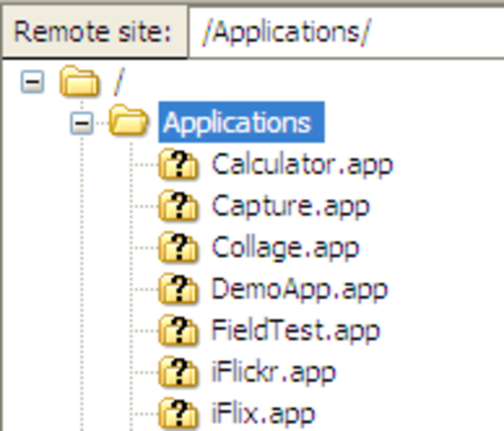The width and height of the screenshot is (504, 431).
Task: Select the iFlickr.app label in the tree
Action: [273, 371]
